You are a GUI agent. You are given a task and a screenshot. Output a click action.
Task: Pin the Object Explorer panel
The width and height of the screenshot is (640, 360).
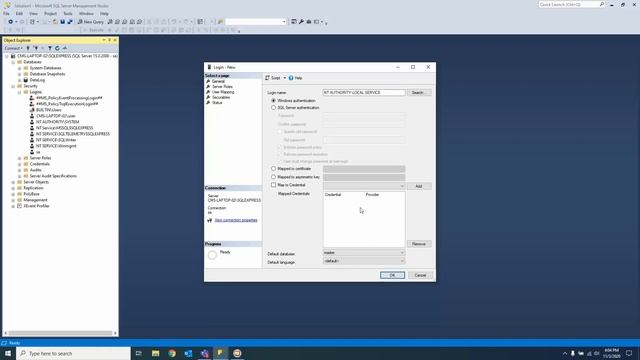[x=109, y=40]
